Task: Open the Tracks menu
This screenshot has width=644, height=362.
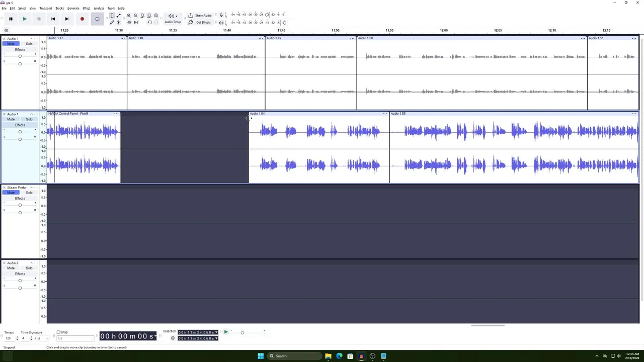Action: point(60,8)
